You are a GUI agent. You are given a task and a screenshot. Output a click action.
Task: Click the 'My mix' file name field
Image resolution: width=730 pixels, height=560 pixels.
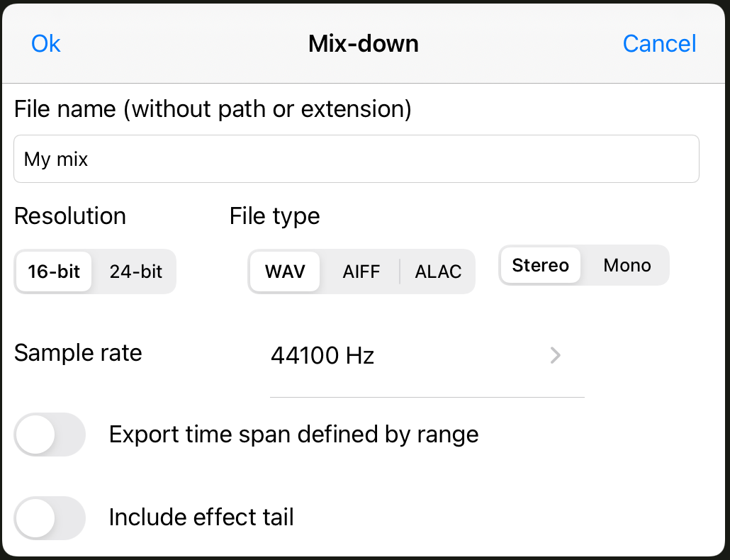click(356, 159)
